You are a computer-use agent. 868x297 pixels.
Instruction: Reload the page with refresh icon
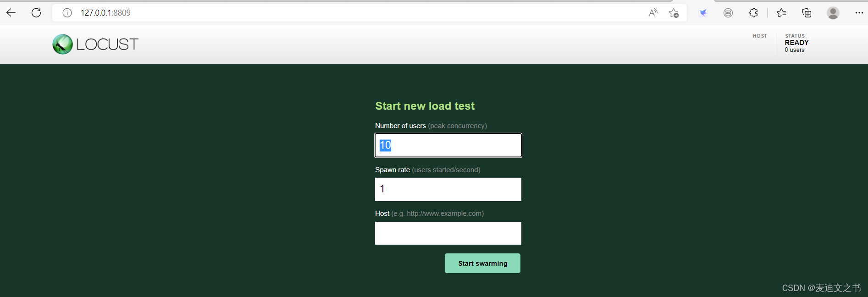coord(36,13)
